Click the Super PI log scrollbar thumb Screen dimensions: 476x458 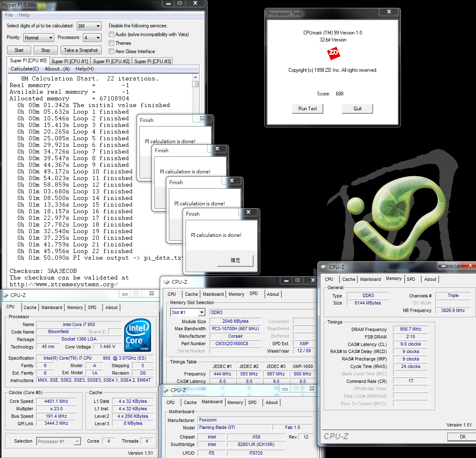pyautogui.click(x=195, y=84)
